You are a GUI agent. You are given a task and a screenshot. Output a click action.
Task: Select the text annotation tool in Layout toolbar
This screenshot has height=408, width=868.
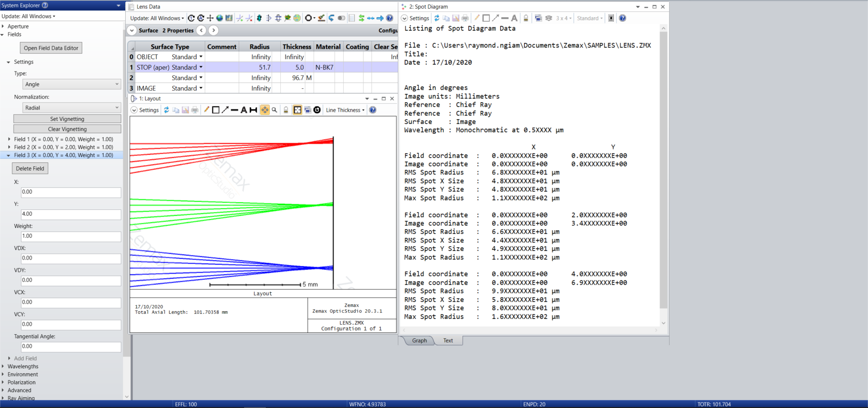click(244, 110)
